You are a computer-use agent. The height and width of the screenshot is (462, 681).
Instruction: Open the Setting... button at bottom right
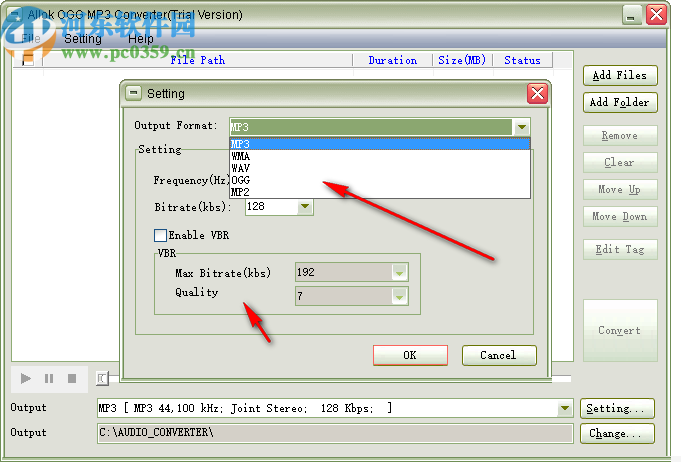tap(617, 409)
